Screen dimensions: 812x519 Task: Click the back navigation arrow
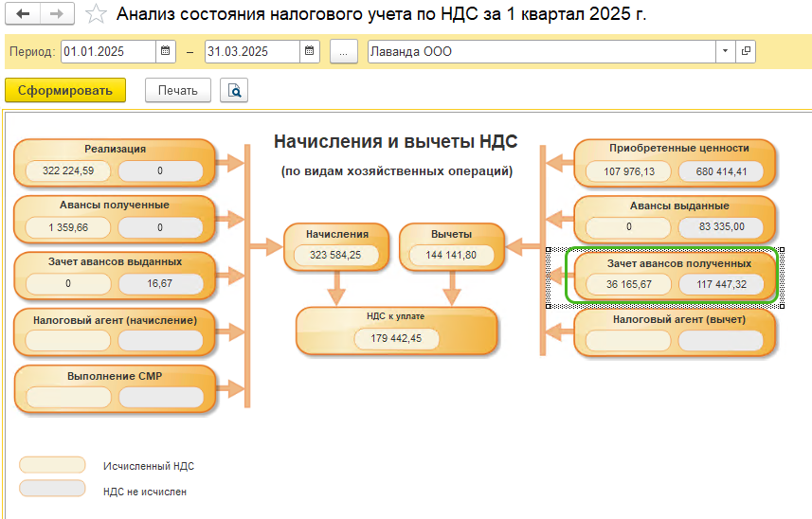pyautogui.click(x=24, y=14)
